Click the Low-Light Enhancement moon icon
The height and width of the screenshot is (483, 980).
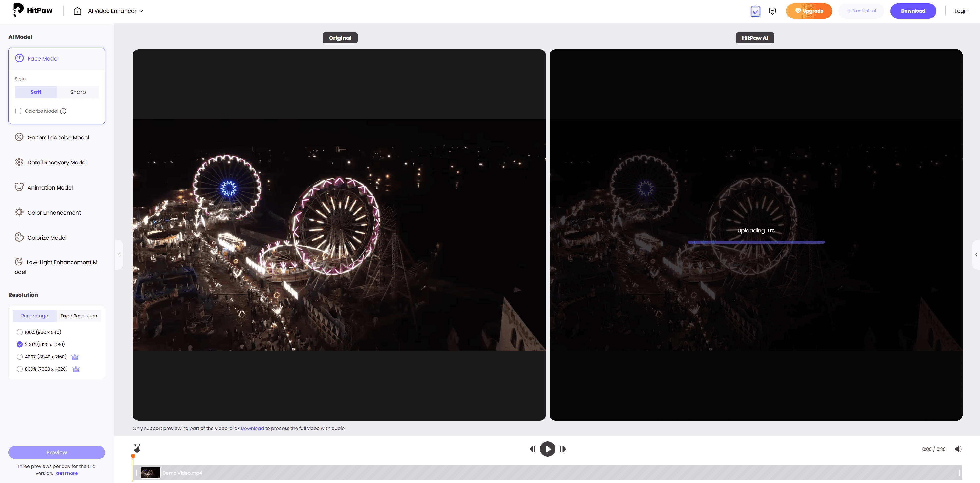tap(19, 262)
